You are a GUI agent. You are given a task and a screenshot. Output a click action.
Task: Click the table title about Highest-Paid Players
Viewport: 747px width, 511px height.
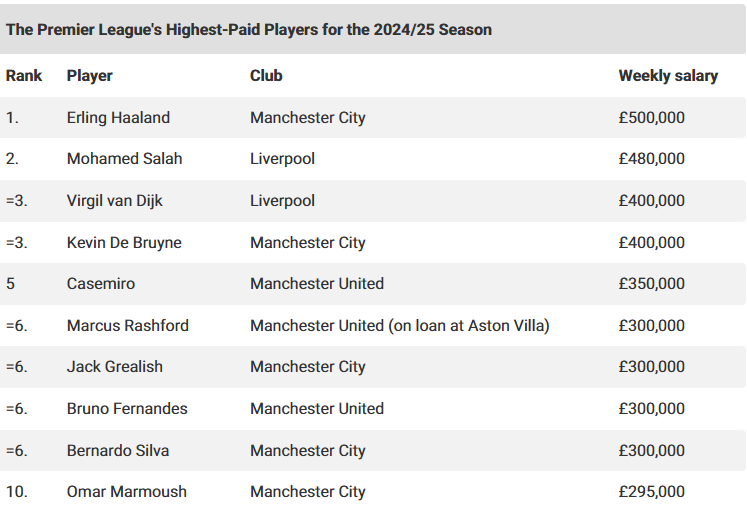(x=248, y=30)
